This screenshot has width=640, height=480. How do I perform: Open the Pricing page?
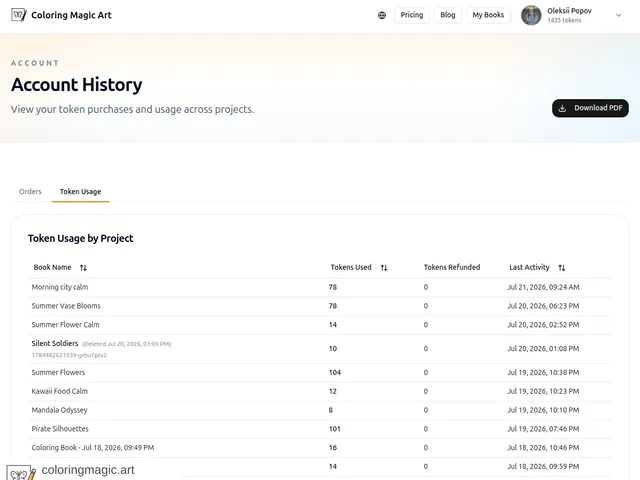[411, 15]
